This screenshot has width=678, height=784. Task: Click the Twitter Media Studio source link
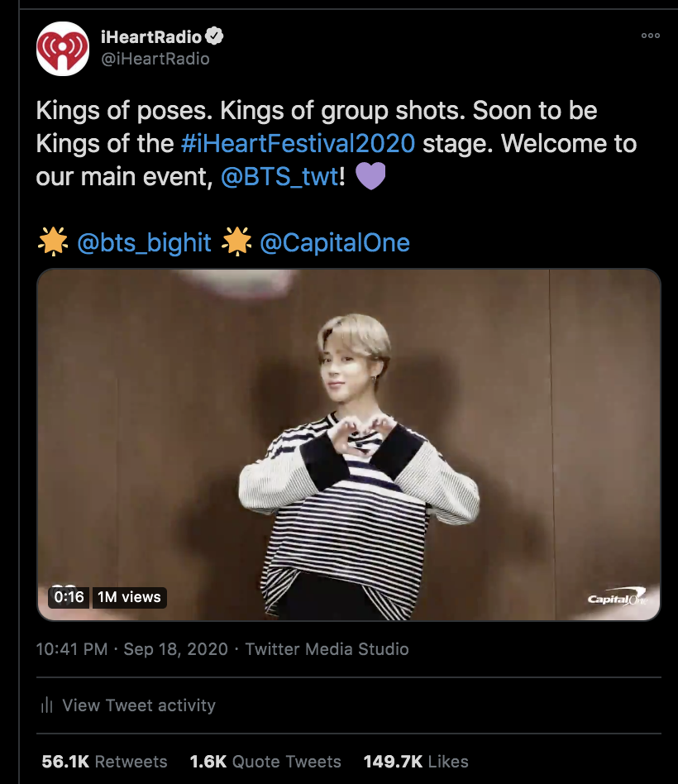point(327,649)
